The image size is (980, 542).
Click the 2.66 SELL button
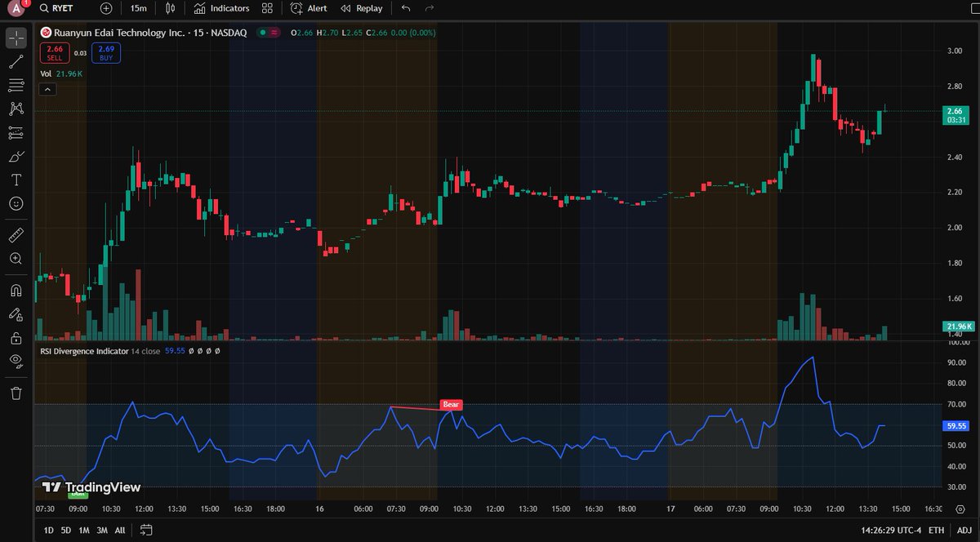coord(54,53)
